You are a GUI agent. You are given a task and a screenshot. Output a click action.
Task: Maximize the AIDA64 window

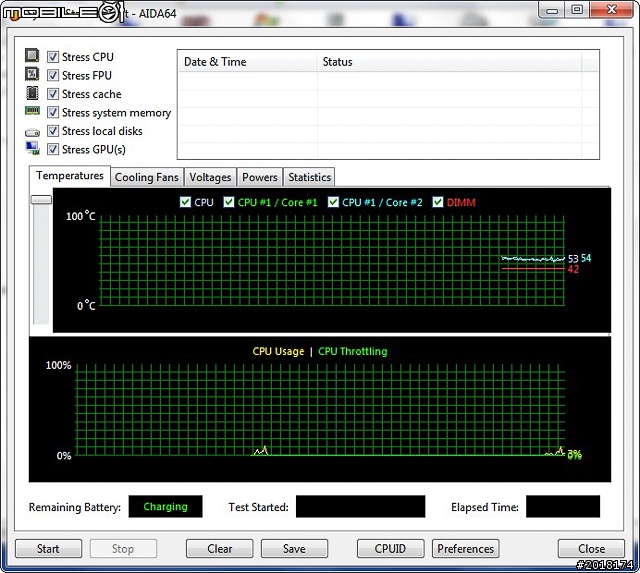[577, 10]
